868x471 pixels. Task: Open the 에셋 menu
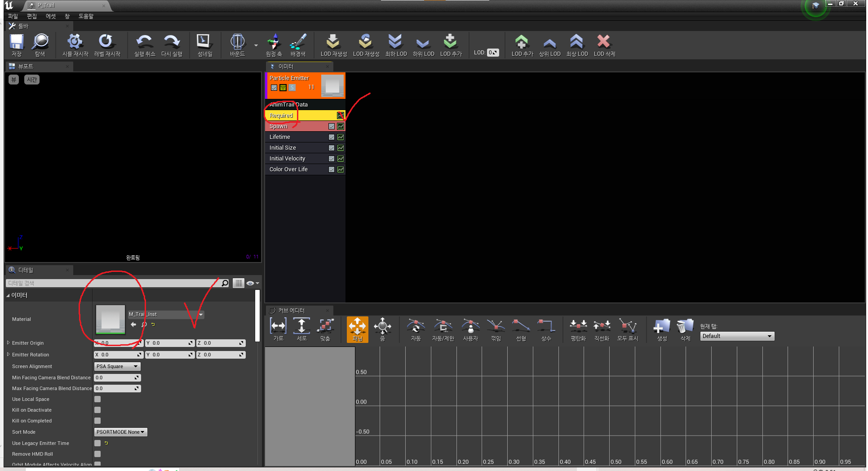51,16
